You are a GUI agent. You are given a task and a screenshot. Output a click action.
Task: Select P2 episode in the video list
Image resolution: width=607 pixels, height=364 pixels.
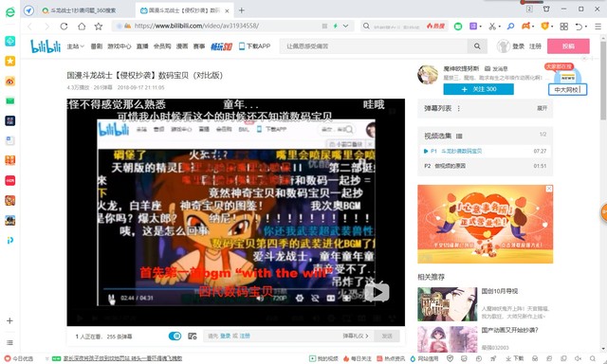(485, 166)
